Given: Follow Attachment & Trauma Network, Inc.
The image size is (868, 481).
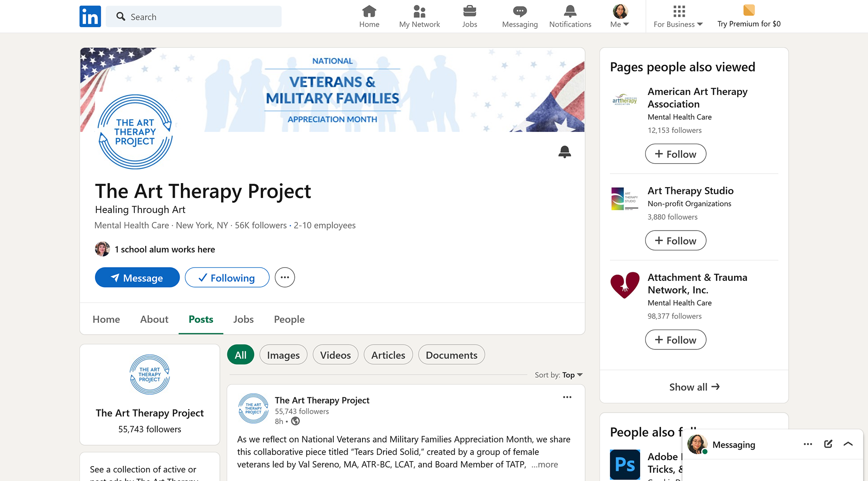Looking at the screenshot, I should [x=675, y=340].
